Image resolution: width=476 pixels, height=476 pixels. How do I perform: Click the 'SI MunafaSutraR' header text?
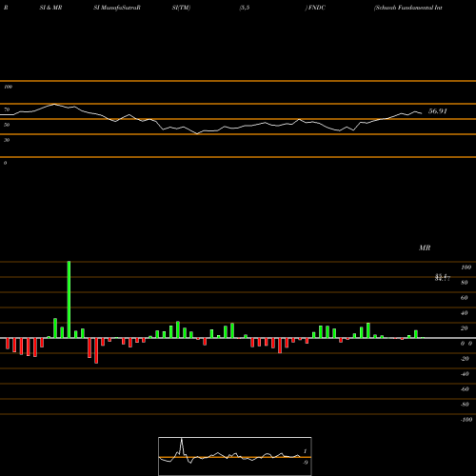[117, 8]
